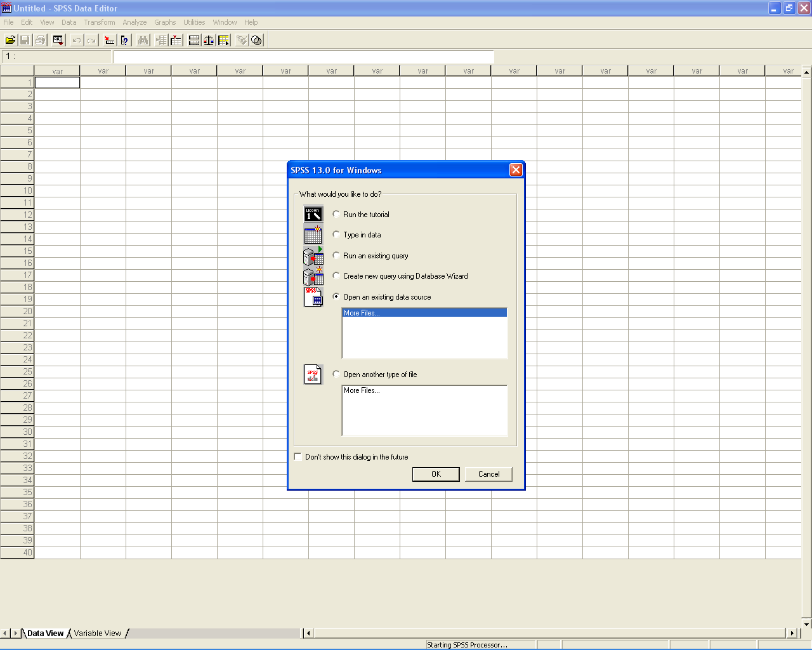
Task: Open the Transform menu
Action: tap(100, 22)
